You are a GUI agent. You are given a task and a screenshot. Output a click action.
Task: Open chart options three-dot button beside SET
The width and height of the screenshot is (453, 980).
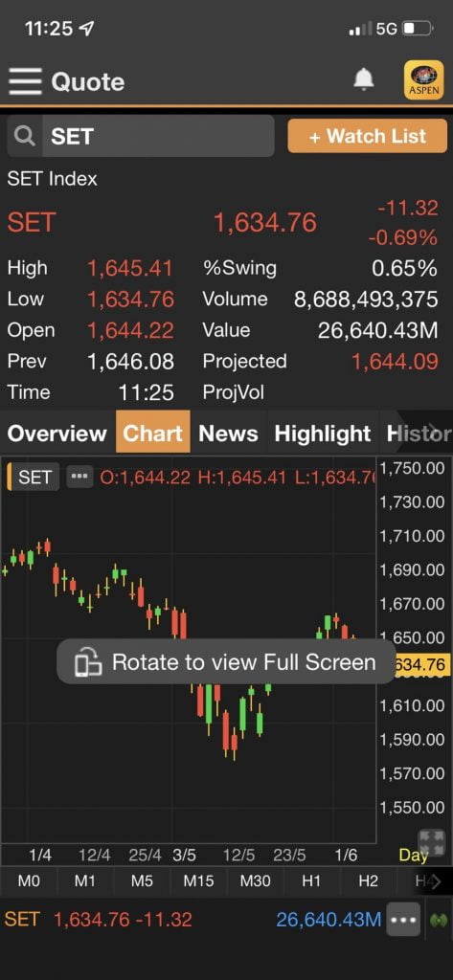pos(79,477)
